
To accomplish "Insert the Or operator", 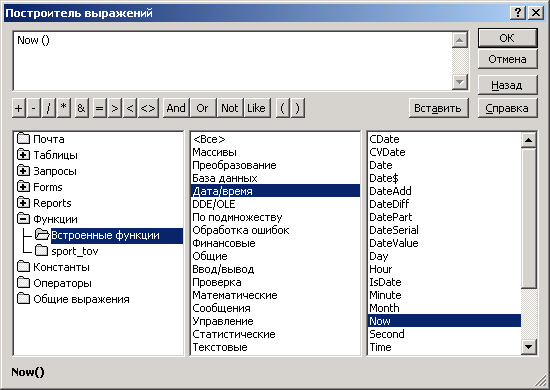I will (202, 108).
